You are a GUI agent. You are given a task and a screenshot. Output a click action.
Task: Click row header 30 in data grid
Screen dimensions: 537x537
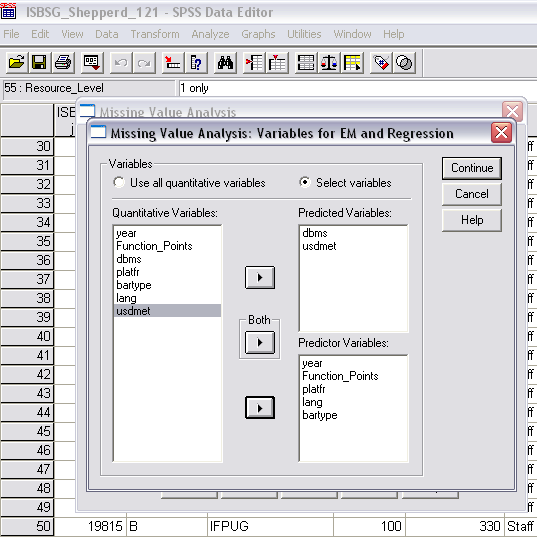(x=27, y=147)
